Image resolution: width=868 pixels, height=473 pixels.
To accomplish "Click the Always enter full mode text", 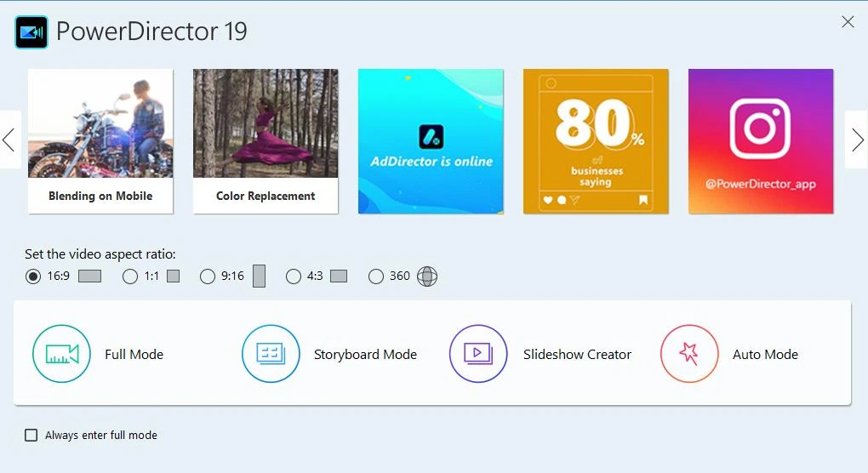I will click(101, 436).
